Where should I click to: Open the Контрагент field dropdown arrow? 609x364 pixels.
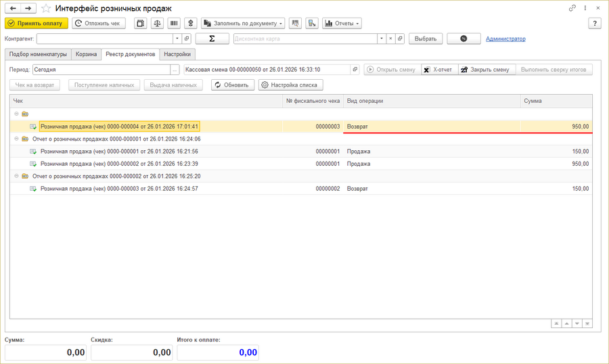click(177, 39)
